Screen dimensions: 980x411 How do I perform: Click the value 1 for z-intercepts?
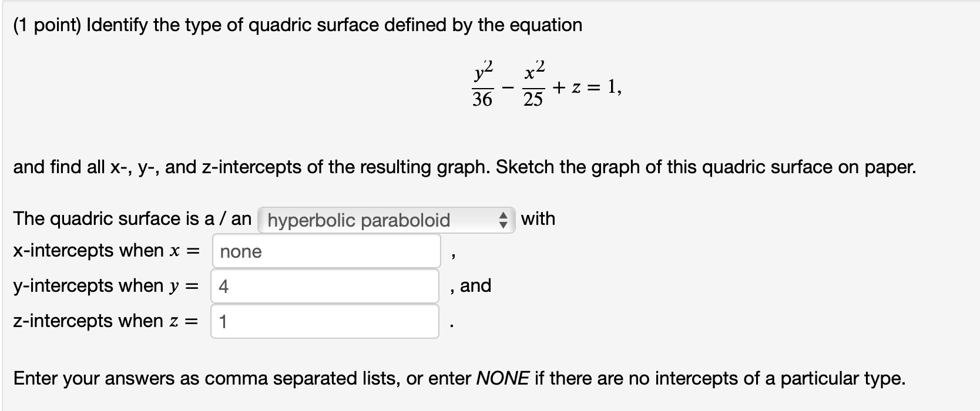pyautogui.click(x=223, y=321)
